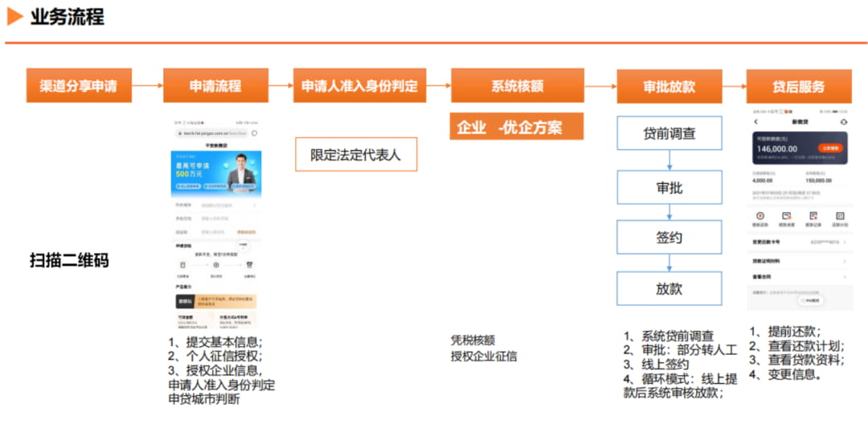Click the orange withdraw button on balance card

click(829, 148)
